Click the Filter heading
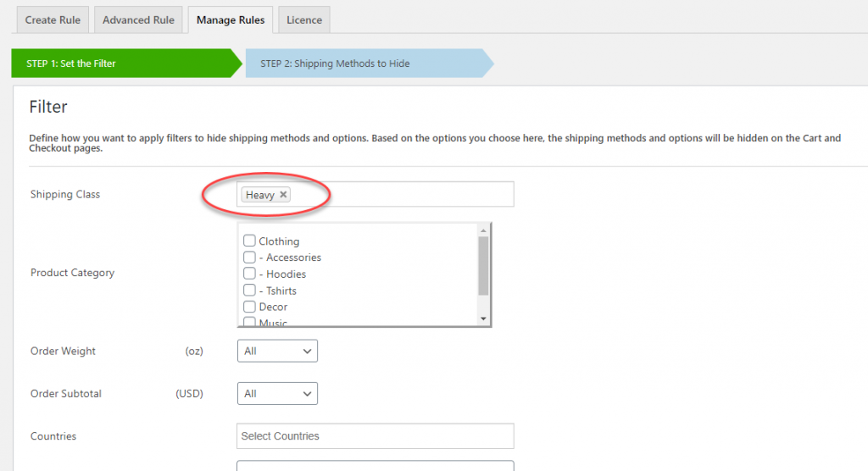The image size is (868, 471). click(x=48, y=106)
